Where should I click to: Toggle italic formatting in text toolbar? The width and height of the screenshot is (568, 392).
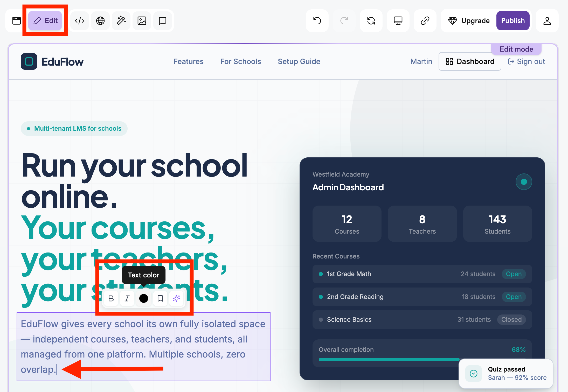click(x=127, y=298)
